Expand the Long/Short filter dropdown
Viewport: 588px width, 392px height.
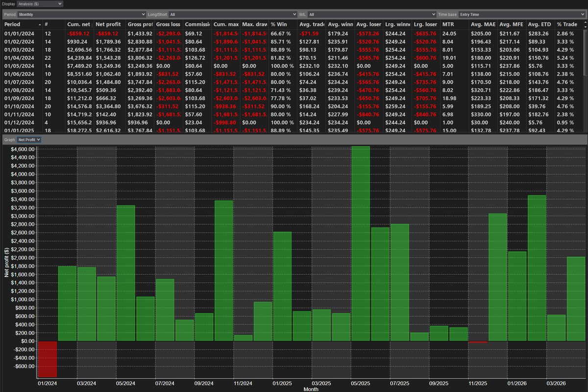coord(233,15)
